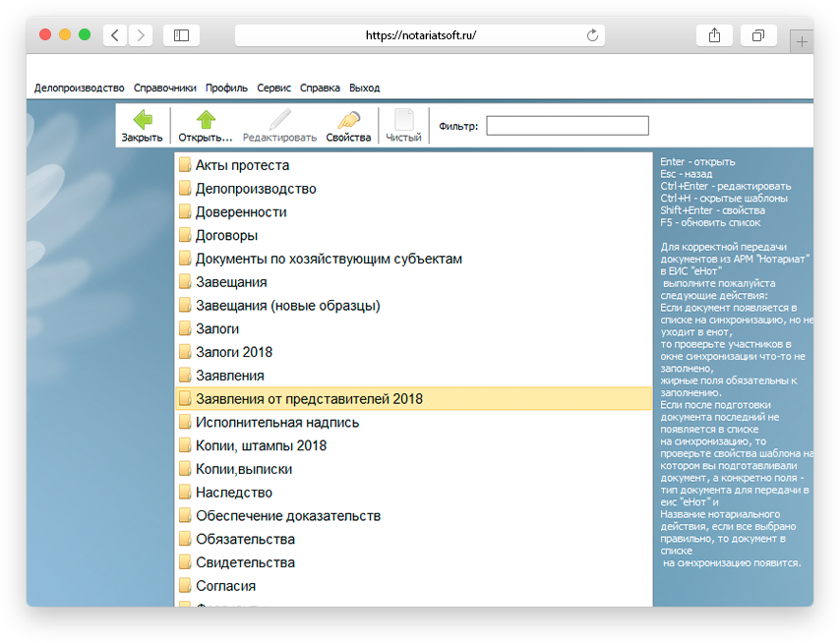The width and height of the screenshot is (840, 643).
Task: Click the Редактировать pencil icon
Action: pos(279,119)
